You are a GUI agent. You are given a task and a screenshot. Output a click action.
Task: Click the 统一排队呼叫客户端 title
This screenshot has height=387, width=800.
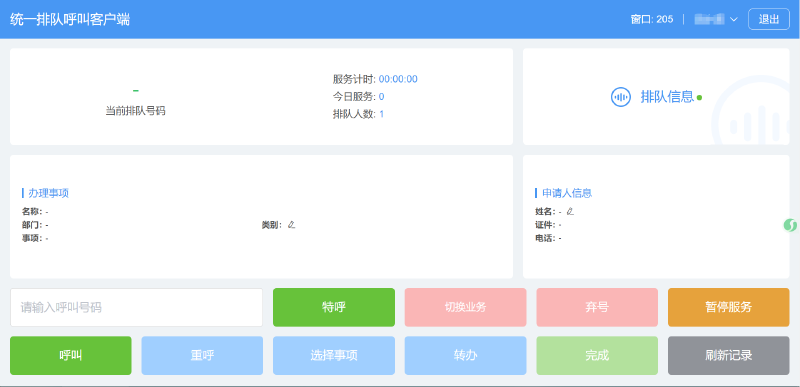point(70,19)
